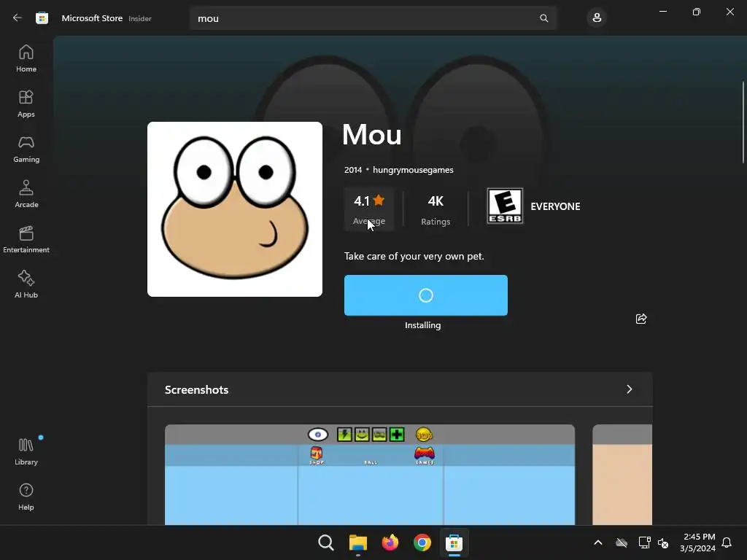Click 'Take care of your very own pet.' text
This screenshot has width=747, height=560.
click(414, 256)
